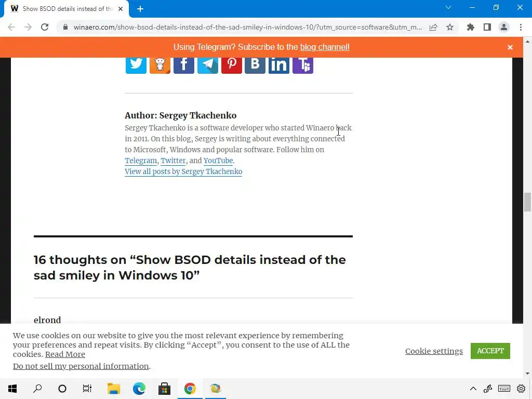Image resolution: width=532 pixels, height=399 pixels.
Task: View all posts by Sergey Tkachenko
Action: pyautogui.click(x=183, y=171)
